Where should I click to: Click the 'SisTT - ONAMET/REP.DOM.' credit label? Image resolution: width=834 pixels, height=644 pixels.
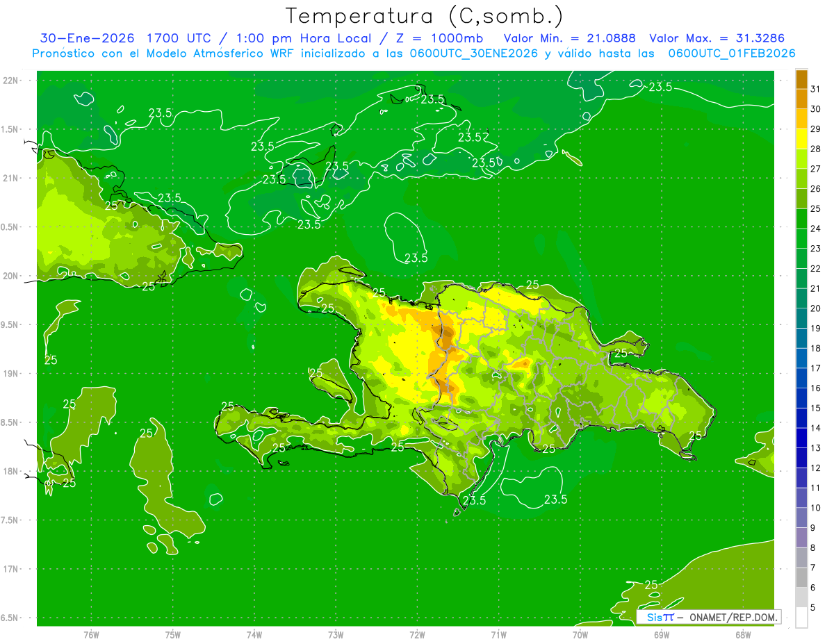[709, 617]
